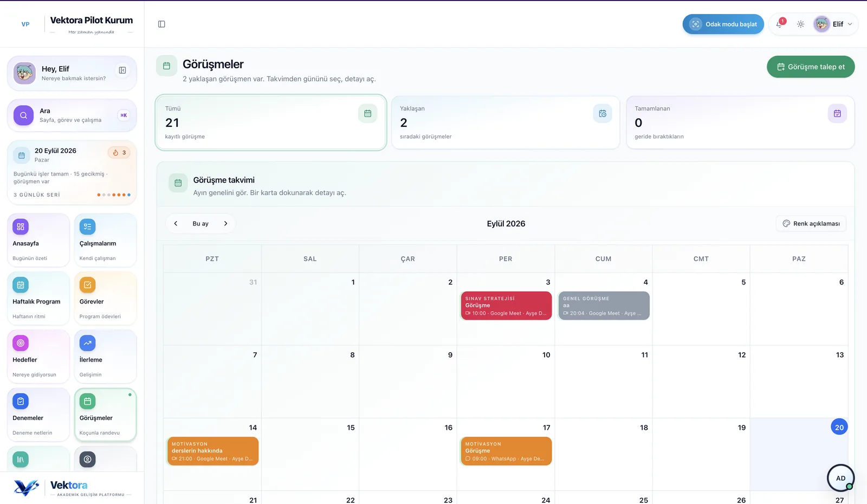Go to previous month with left chevron

176,223
